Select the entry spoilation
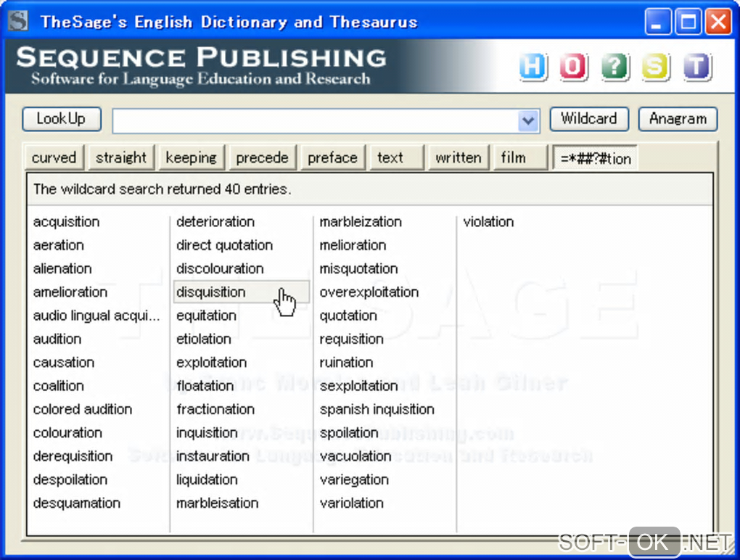The image size is (740, 560). 349,432
